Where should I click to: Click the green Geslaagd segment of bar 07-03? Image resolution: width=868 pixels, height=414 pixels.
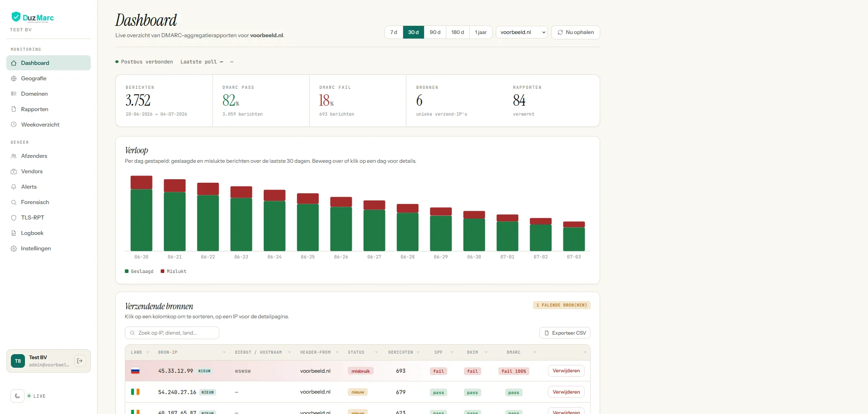tap(574, 239)
